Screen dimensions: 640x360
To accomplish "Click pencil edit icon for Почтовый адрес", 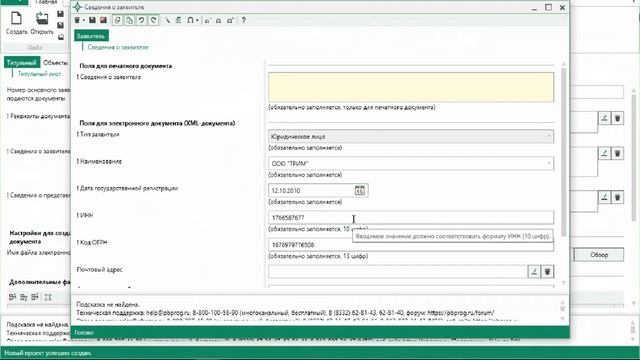I will [534, 271].
